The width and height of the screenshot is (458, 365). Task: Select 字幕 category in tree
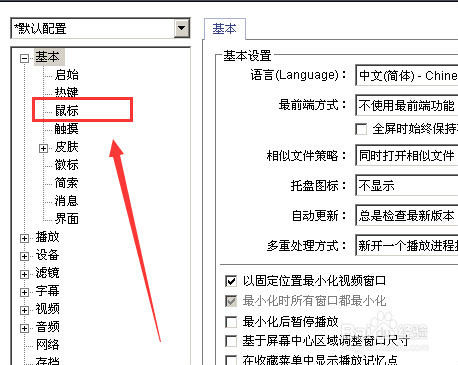click(48, 291)
